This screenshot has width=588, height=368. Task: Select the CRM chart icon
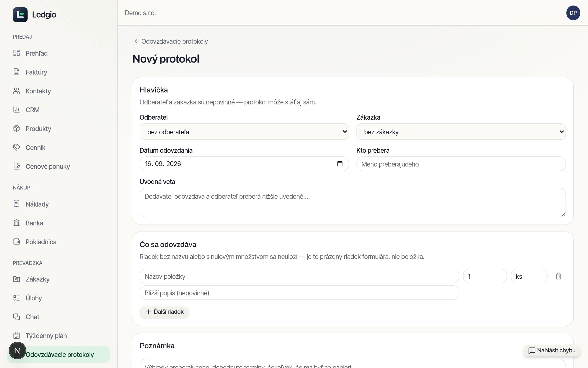coord(17,109)
